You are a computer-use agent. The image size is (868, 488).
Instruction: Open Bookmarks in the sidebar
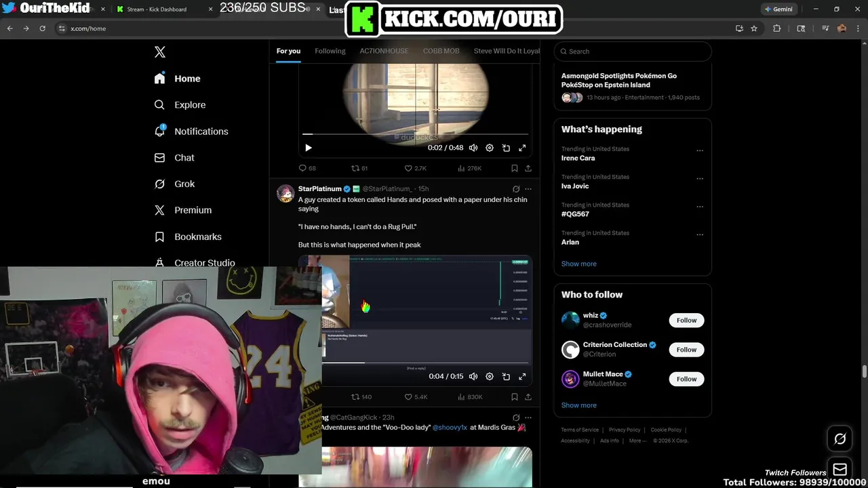188,237
